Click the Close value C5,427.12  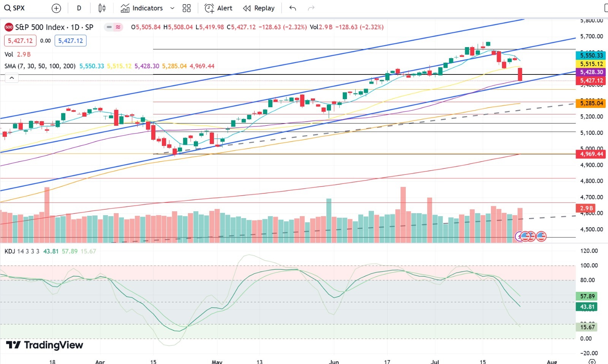(241, 27)
